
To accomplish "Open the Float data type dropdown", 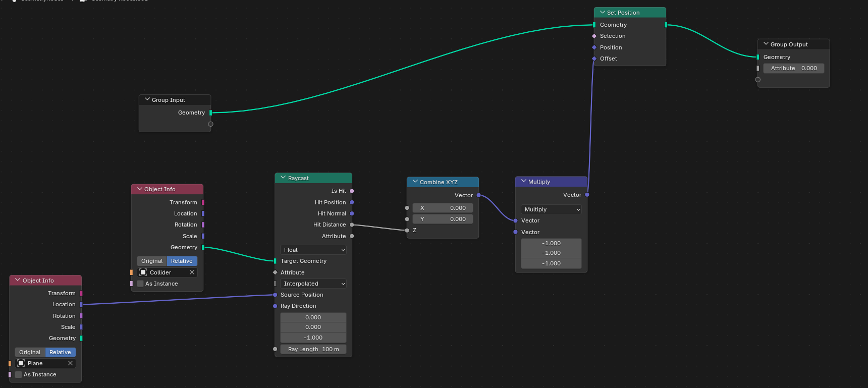I will point(313,250).
